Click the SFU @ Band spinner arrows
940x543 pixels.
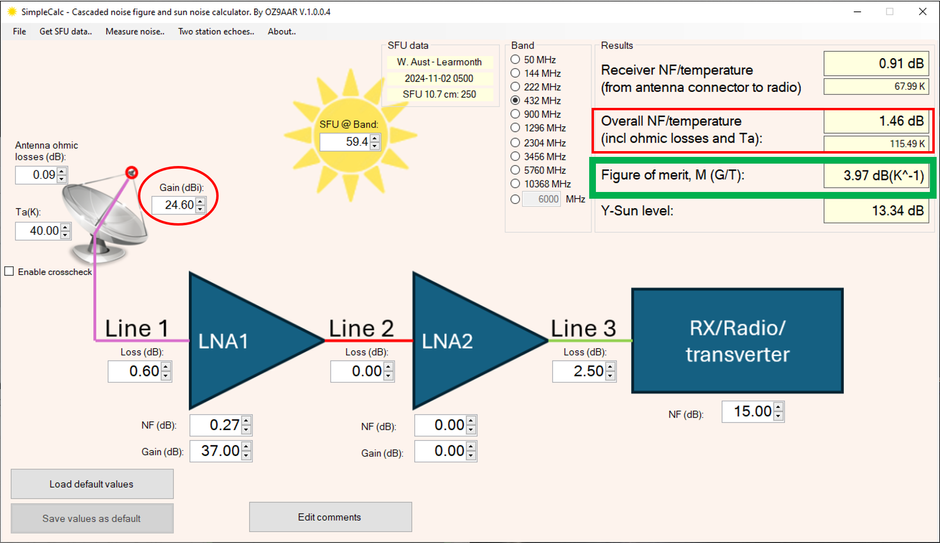pyautogui.click(x=375, y=142)
